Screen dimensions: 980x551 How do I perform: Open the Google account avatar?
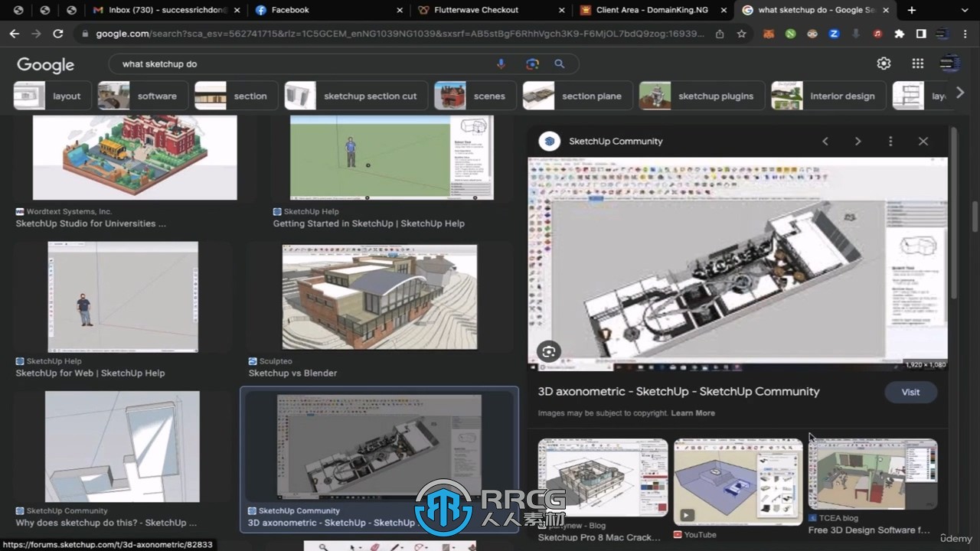(950, 64)
